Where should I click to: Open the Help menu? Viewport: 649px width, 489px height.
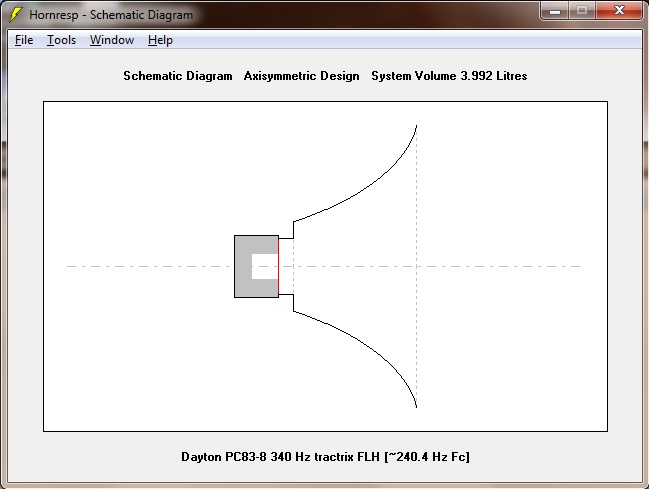[160, 40]
